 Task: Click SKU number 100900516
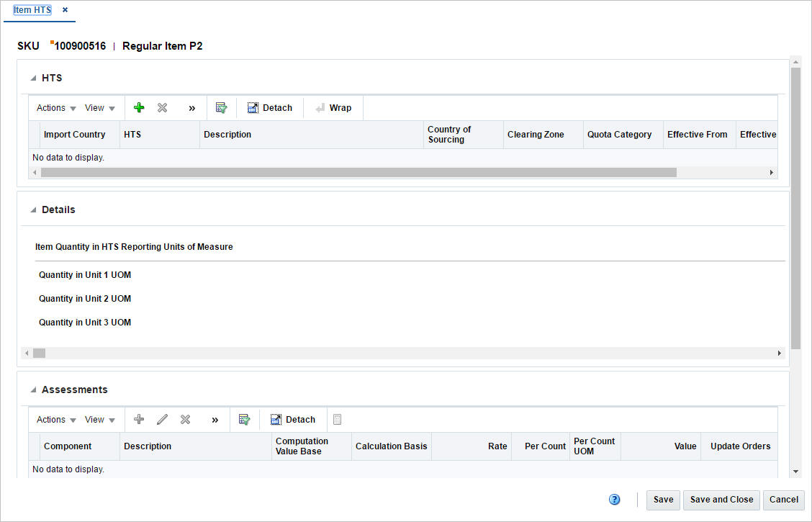click(x=80, y=46)
